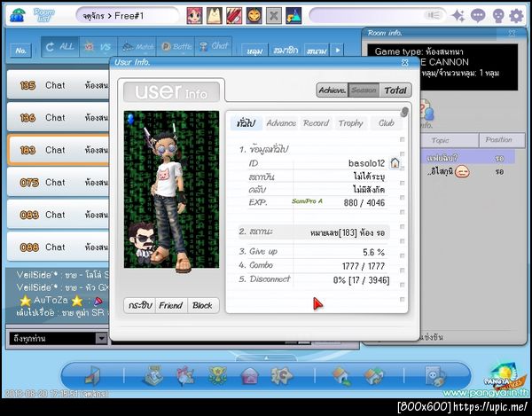Switch to the Club tab
The width and height of the screenshot is (532, 416).
[x=387, y=122]
